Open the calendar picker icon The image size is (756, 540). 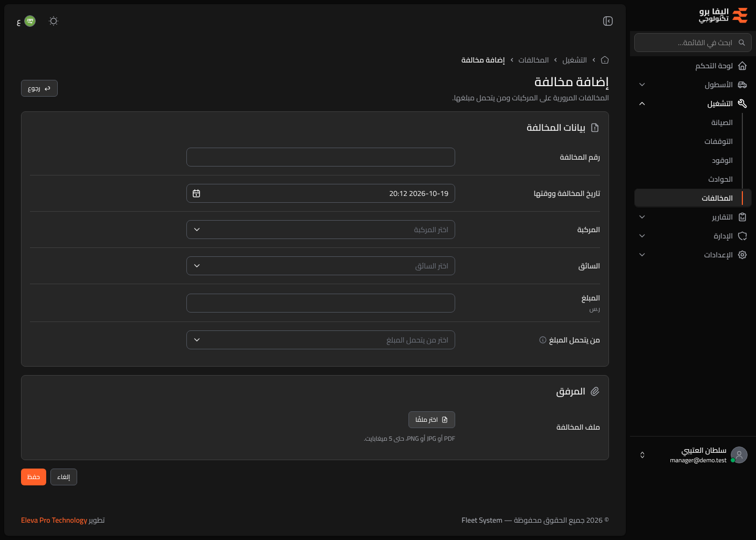coord(196,193)
